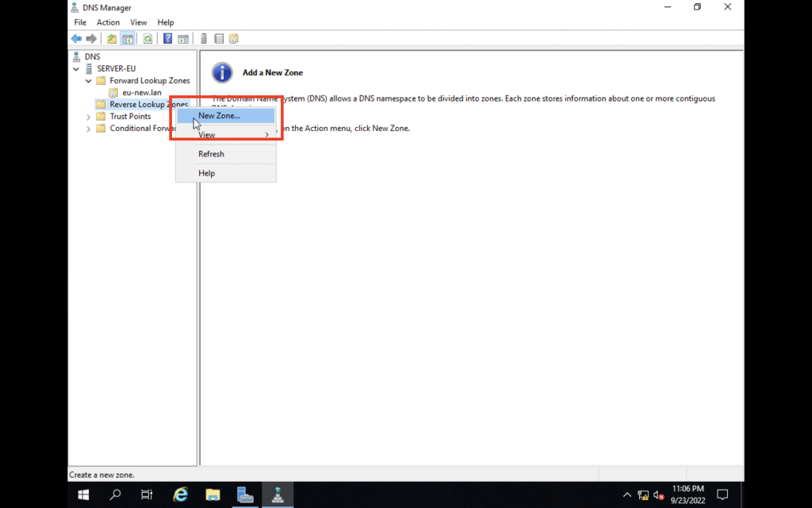Click the green Refresh toolbar icon

[x=147, y=39]
